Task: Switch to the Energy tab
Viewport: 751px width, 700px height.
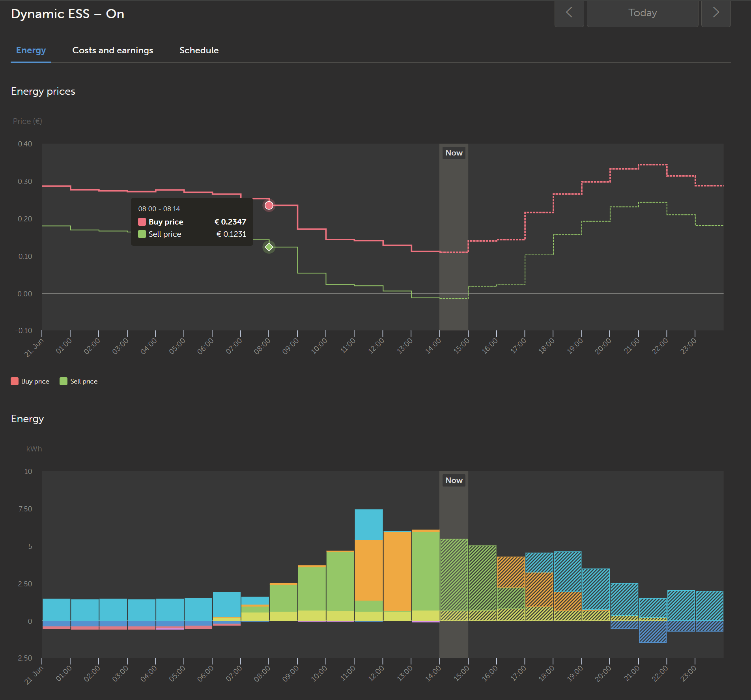Action: (31, 51)
